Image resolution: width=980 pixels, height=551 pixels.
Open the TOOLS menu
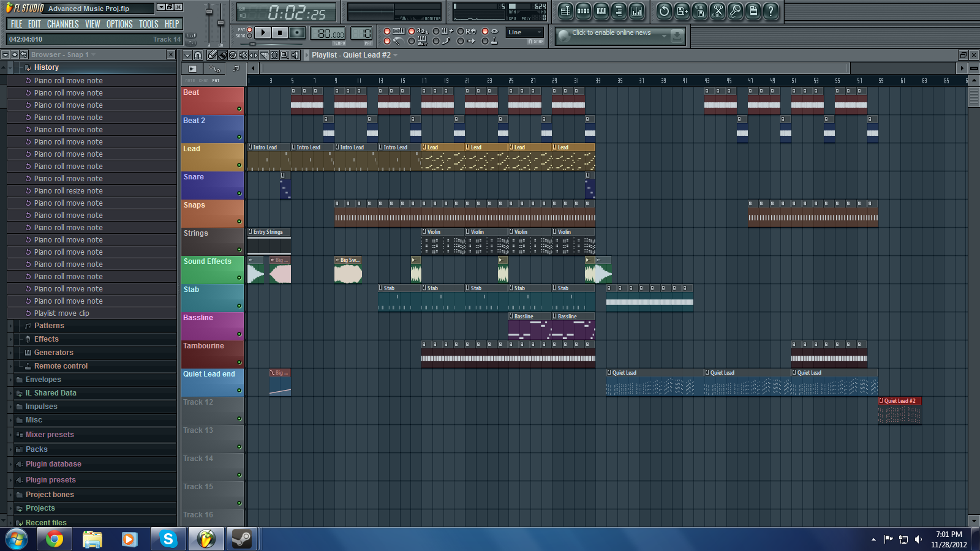149,24
